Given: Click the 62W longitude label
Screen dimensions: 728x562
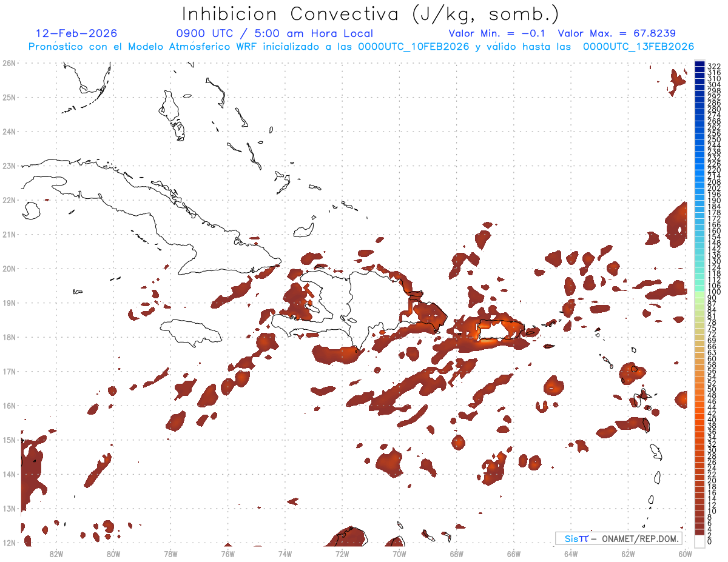Looking at the screenshot, I should (x=628, y=554).
